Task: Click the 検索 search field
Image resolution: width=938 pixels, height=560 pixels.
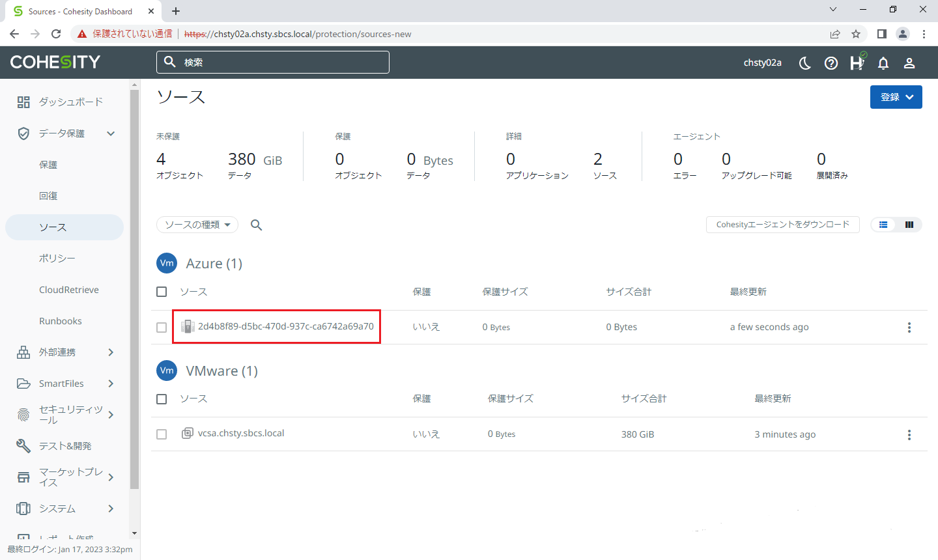Action: 272,63
